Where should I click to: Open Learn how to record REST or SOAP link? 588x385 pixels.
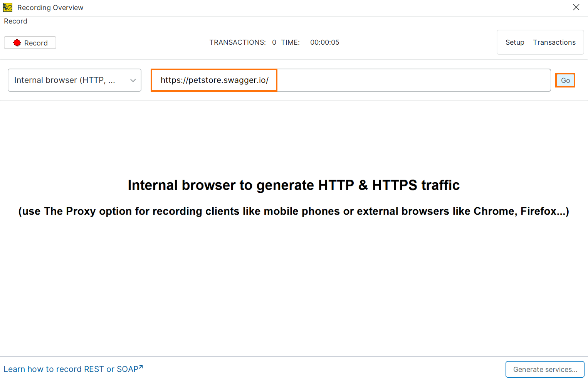point(73,369)
